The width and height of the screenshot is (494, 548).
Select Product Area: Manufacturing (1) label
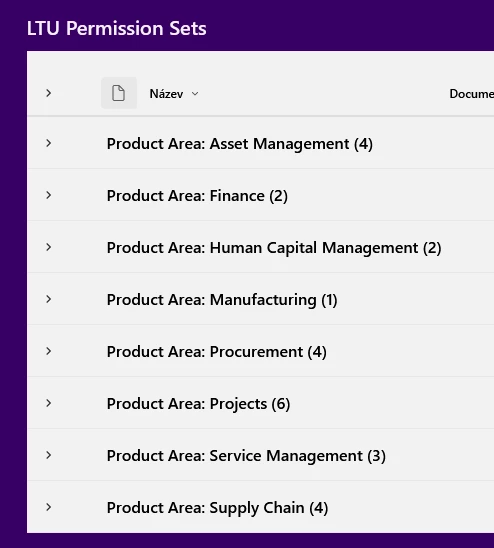click(x=222, y=300)
